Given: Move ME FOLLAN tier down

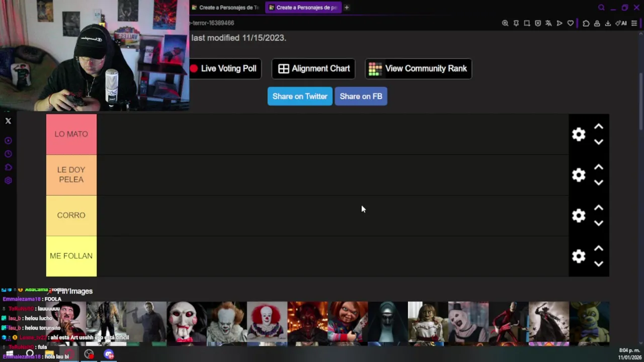Looking at the screenshot, I should (x=599, y=264).
